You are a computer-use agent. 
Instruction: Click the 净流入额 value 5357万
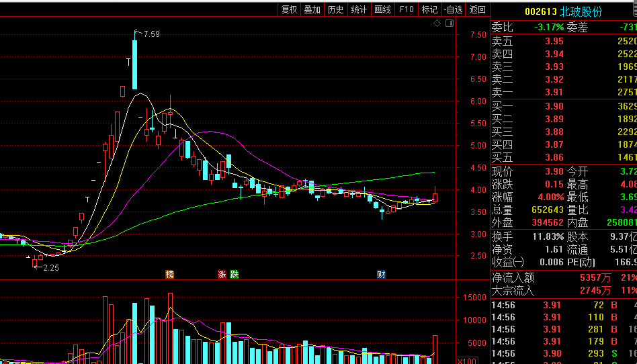coord(595,278)
